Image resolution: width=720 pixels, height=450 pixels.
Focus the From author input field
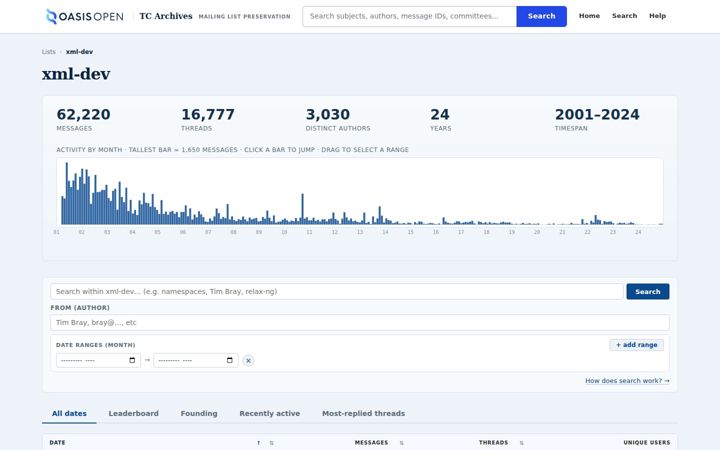(x=360, y=322)
